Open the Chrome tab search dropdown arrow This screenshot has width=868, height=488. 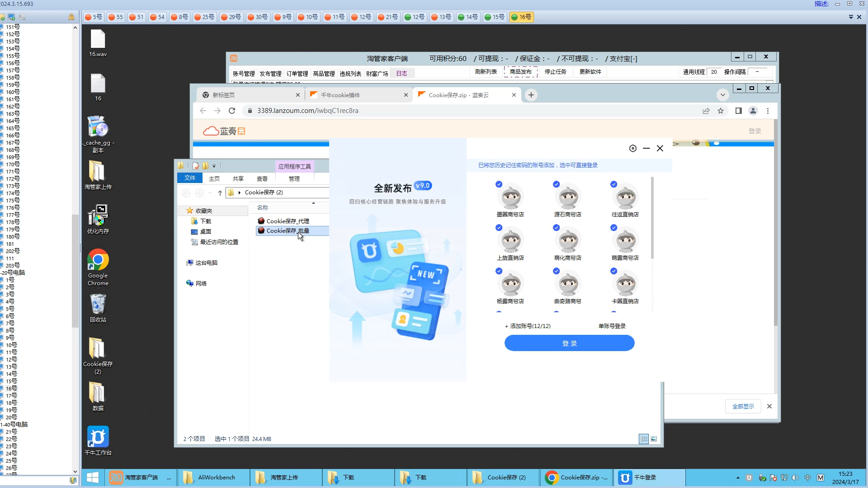coord(722,95)
